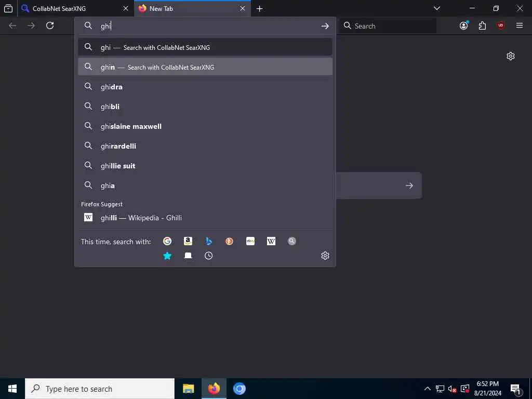Open the network tray icon
Screen dimensions: 532x399
440,389
